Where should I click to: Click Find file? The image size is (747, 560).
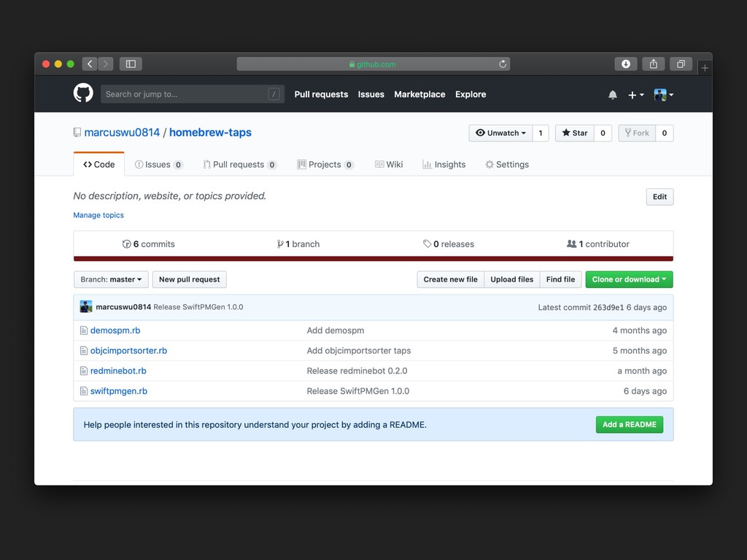pyautogui.click(x=560, y=279)
